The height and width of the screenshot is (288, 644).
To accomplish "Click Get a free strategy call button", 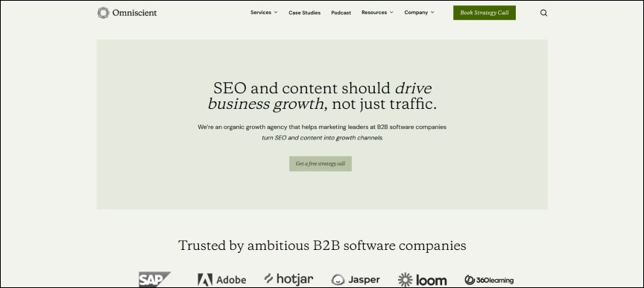I will (x=321, y=163).
